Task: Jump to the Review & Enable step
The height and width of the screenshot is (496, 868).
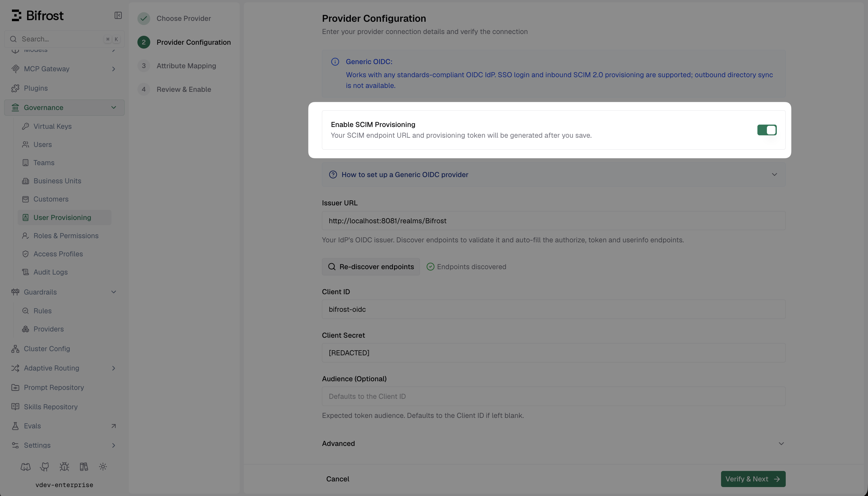Action: point(174,89)
